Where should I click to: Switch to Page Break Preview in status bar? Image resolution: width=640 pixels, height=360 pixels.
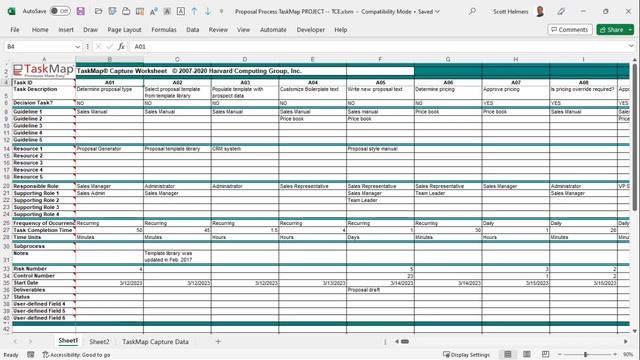[545, 354]
